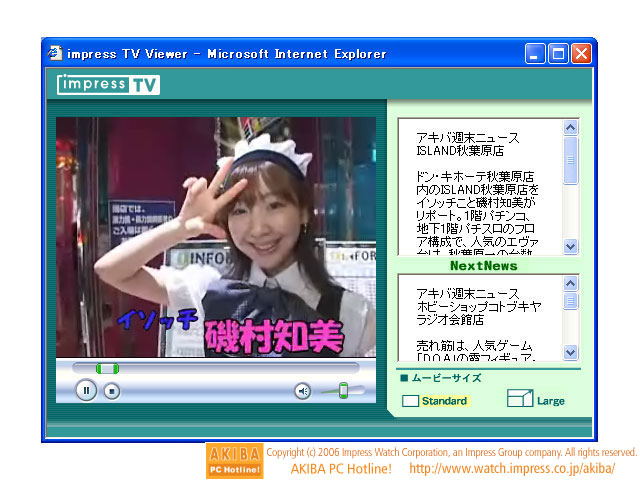Viewport: 640px width, 480px height.
Task: Click scroll thumb in current news box
Action: tap(570, 161)
